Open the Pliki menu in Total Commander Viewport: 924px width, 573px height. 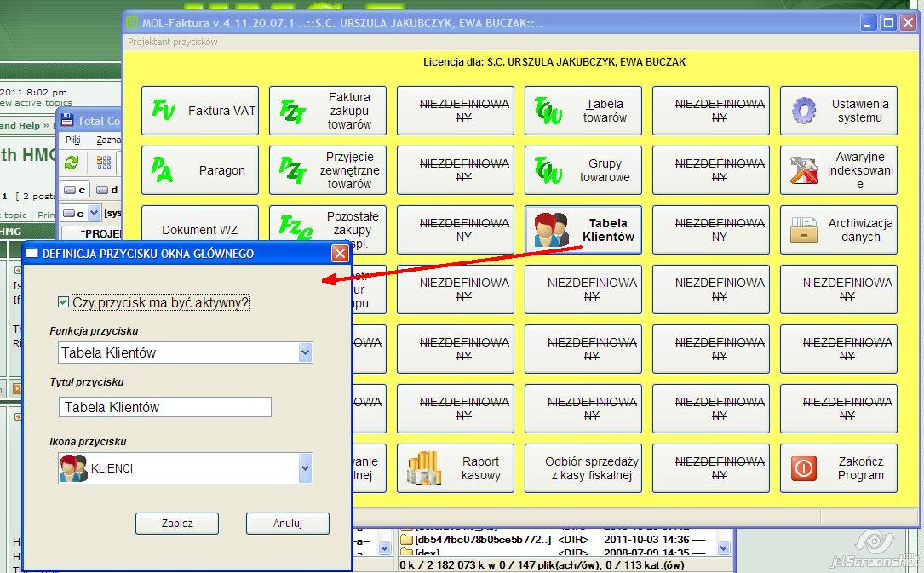[73, 140]
